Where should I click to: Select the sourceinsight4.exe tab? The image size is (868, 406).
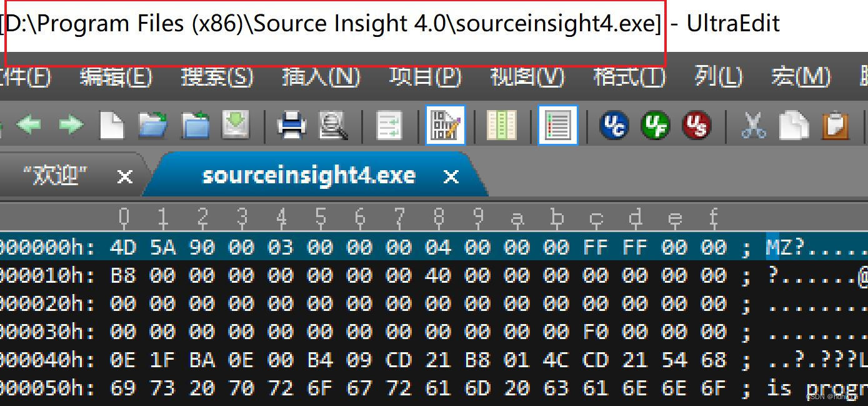[x=309, y=175]
